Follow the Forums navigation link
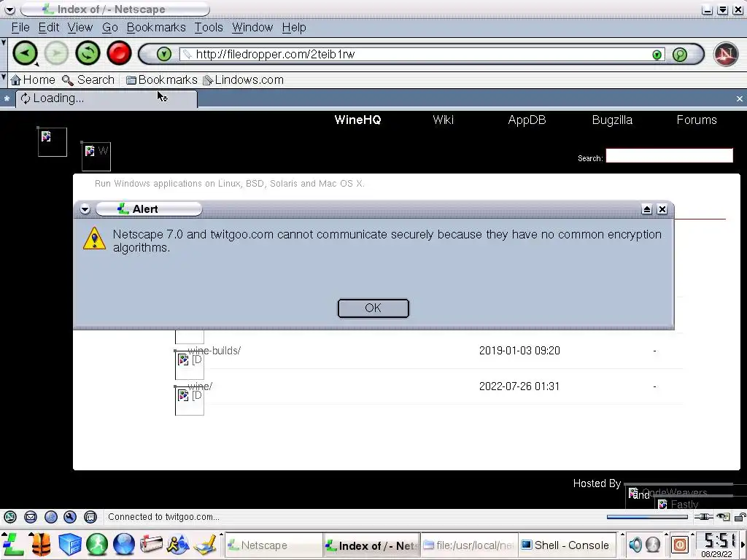The image size is (747, 560). [697, 120]
